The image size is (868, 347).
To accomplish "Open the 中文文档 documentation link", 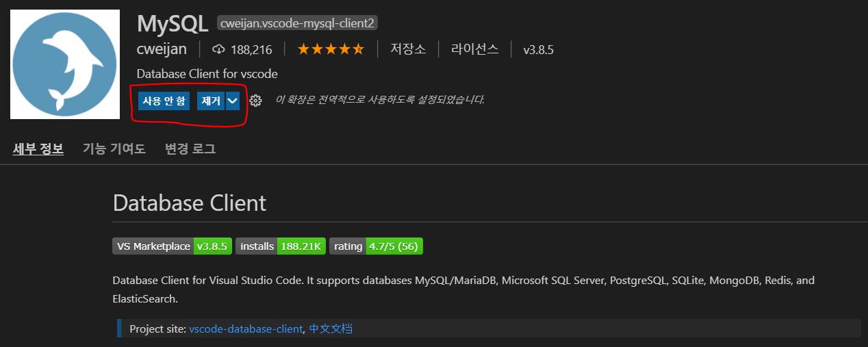I will tap(331, 329).
